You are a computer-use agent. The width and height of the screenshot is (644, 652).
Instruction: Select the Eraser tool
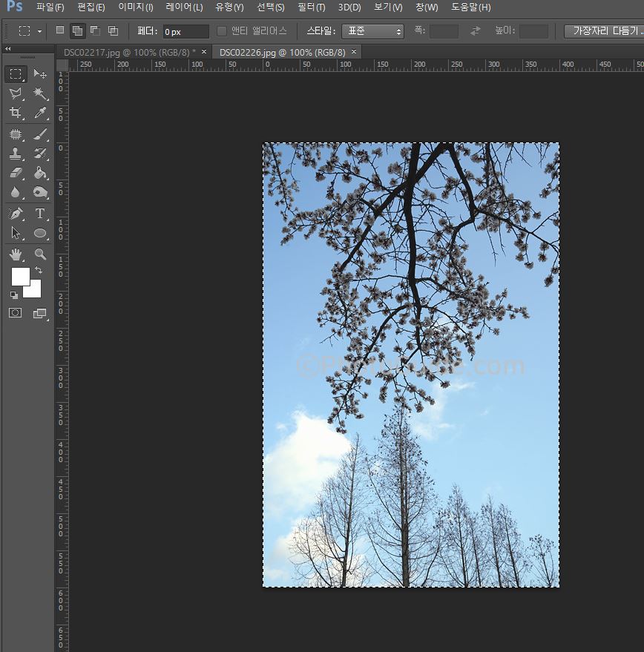pos(16,173)
